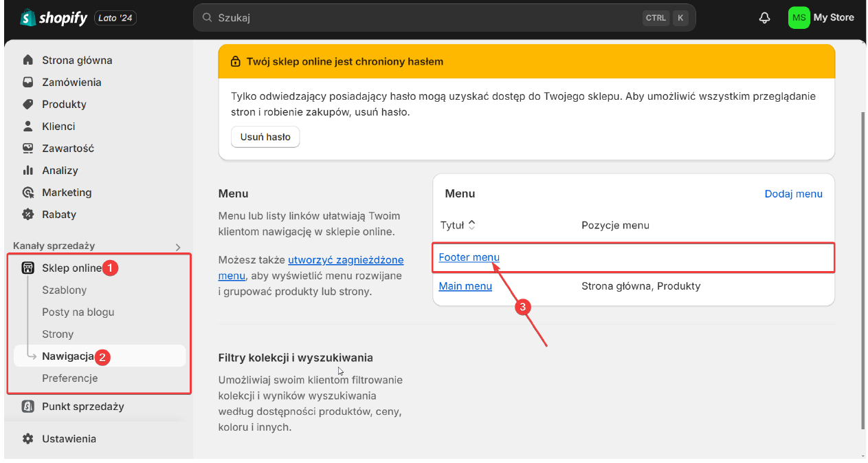Open Produkty in the sidebar
Image resolution: width=868 pixels, height=463 pixels.
click(64, 104)
